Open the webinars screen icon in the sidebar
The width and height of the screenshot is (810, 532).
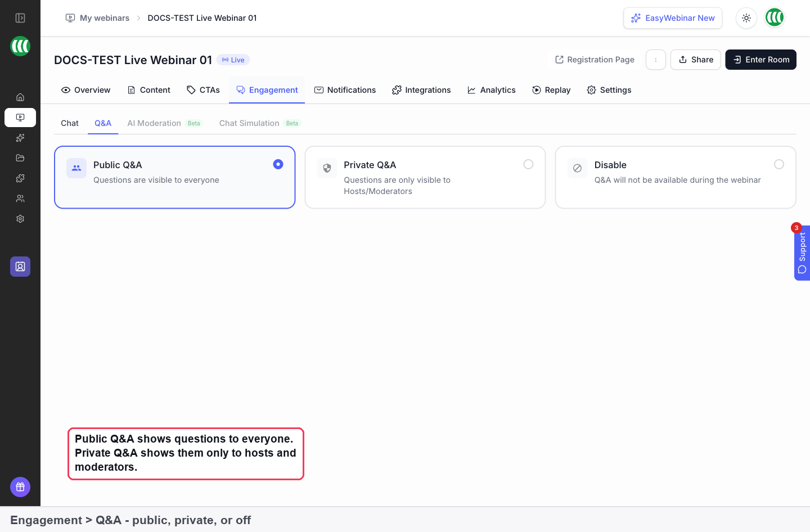[x=20, y=118]
